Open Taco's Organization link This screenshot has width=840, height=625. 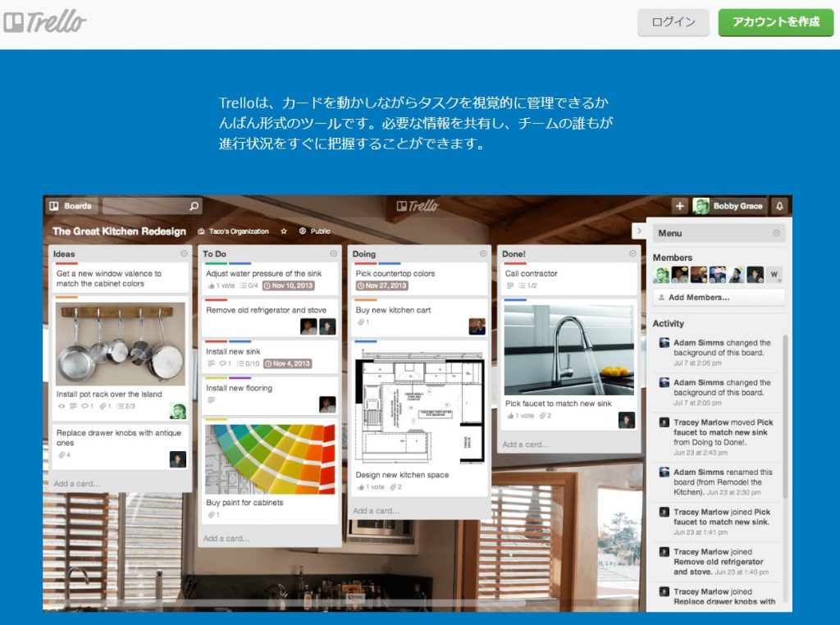point(233,231)
